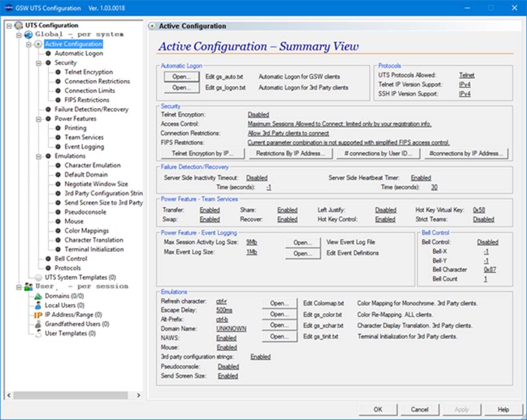Screen dimensions: 527x420
Task: Click the Mouse gear icon in tree
Action: [58, 221]
